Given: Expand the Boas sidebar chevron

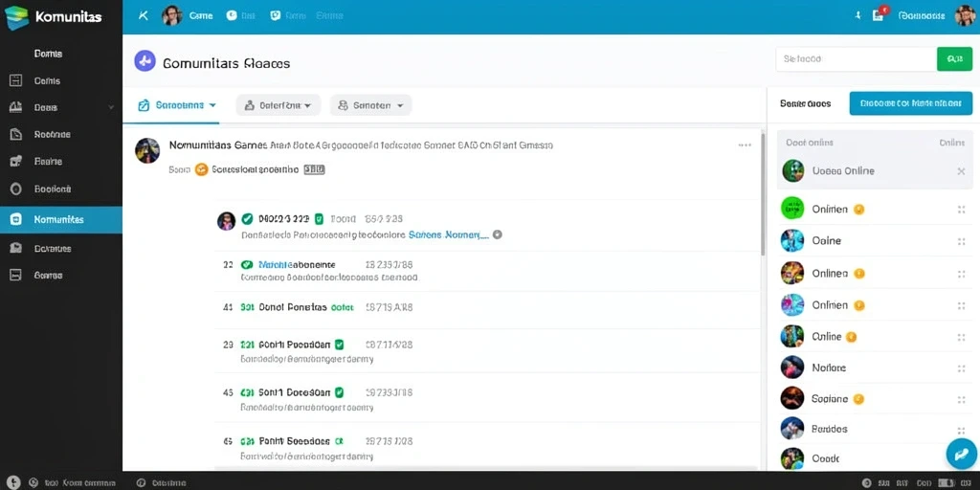Looking at the screenshot, I should [111, 107].
